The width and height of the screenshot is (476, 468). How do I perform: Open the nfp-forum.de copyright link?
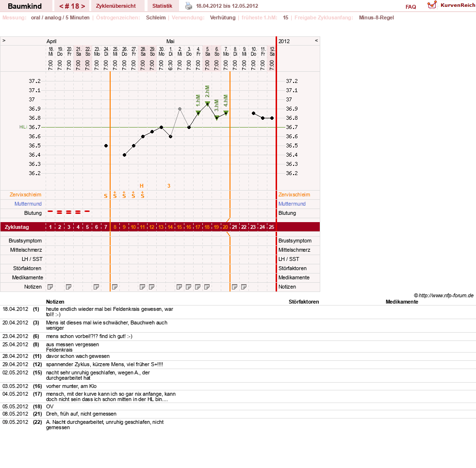tap(443, 295)
